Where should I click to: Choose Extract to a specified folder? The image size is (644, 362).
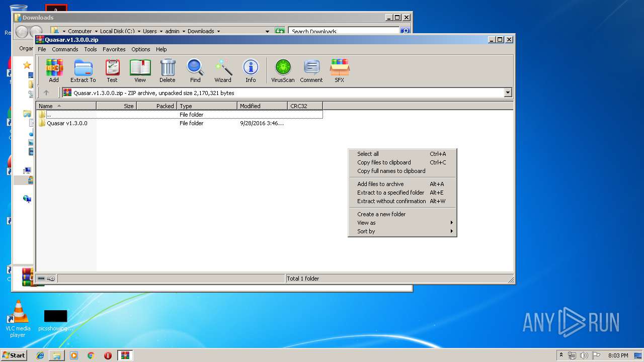click(402, 193)
